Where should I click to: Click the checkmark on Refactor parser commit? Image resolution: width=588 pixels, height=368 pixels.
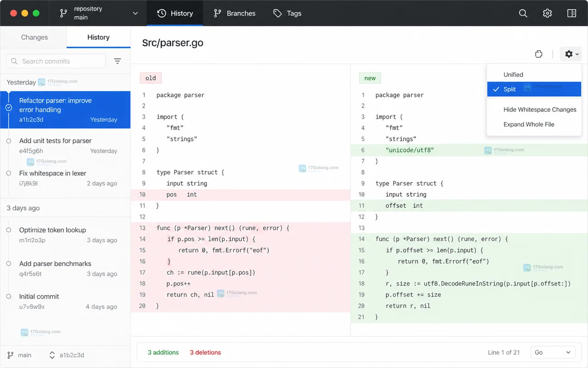pyautogui.click(x=9, y=108)
